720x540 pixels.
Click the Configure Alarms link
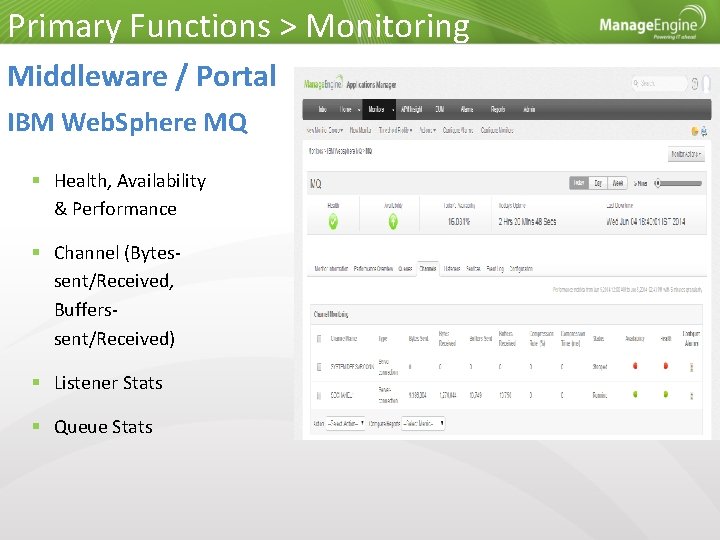coord(458,130)
